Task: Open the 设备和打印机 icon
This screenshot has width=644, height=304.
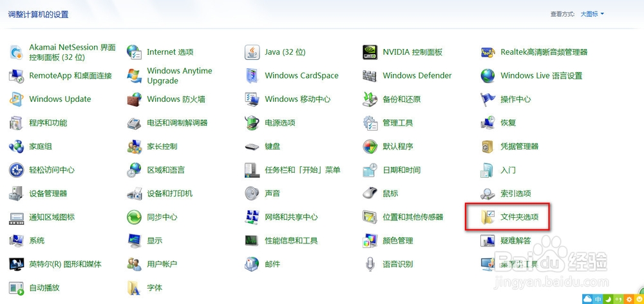Action: tap(135, 193)
